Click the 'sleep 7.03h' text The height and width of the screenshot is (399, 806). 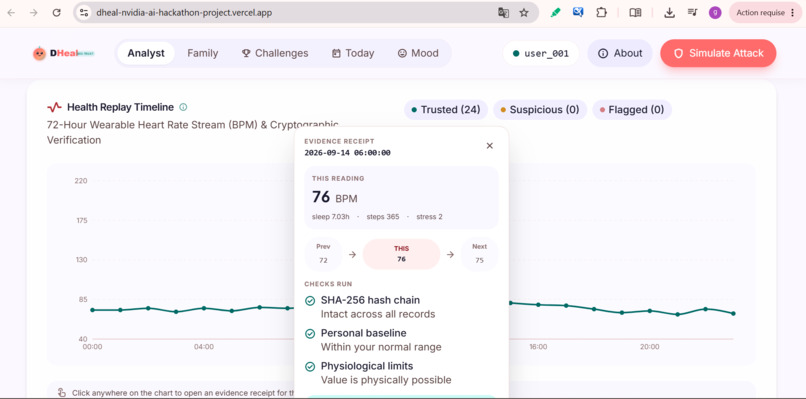coord(331,217)
